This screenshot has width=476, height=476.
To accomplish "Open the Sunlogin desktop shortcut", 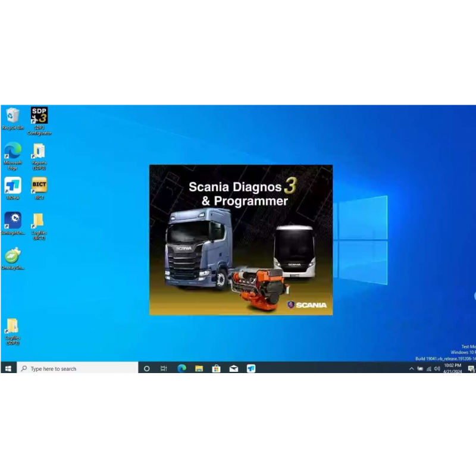I will point(12,221).
